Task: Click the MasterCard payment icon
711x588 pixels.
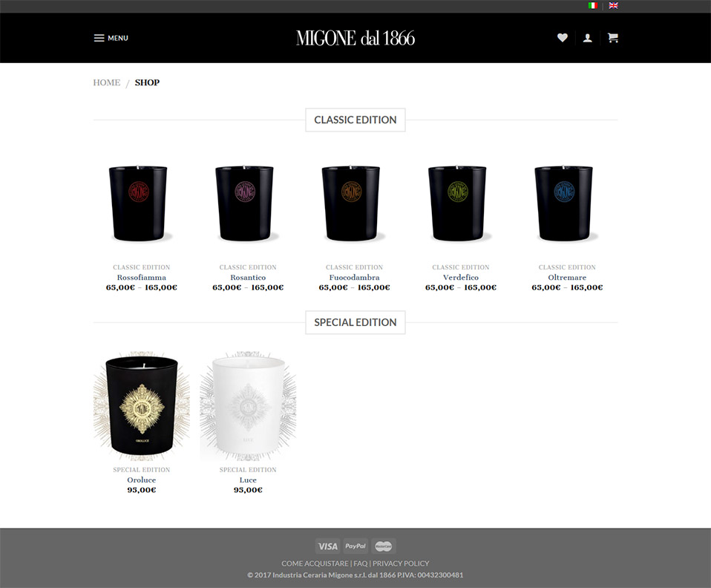Action: point(384,546)
